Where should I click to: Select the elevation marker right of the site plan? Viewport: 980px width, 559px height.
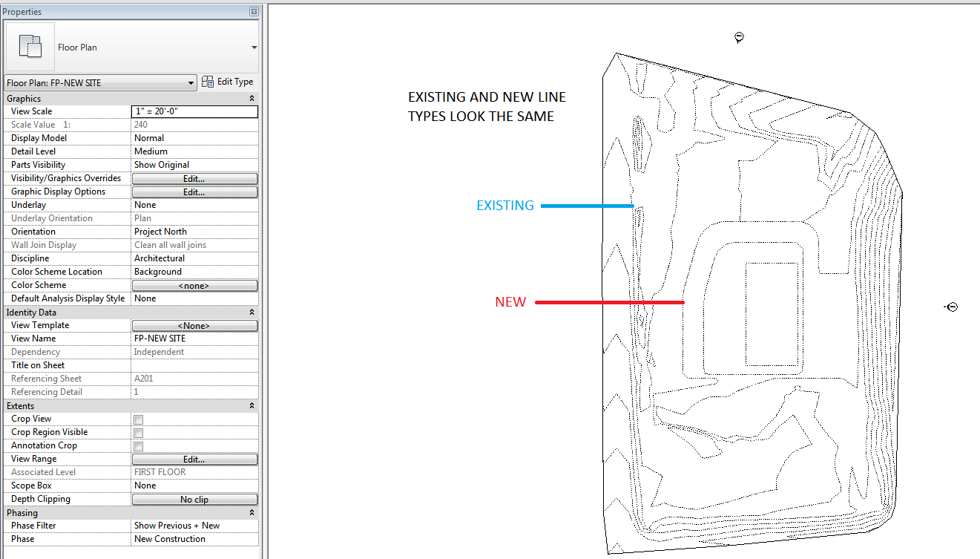tap(951, 307)
